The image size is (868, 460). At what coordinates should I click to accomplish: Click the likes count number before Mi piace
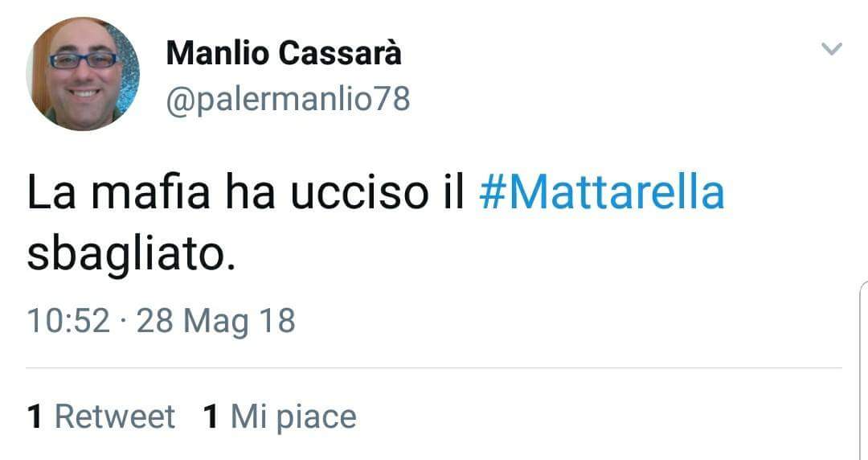[x=211, y=417]
